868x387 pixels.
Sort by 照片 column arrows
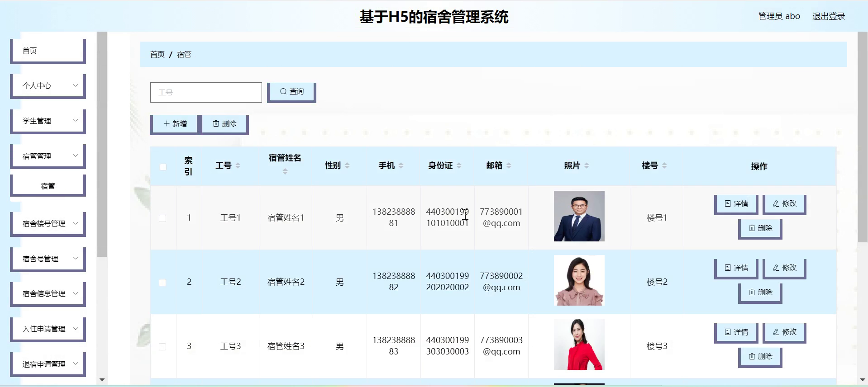tap(587, 166)
